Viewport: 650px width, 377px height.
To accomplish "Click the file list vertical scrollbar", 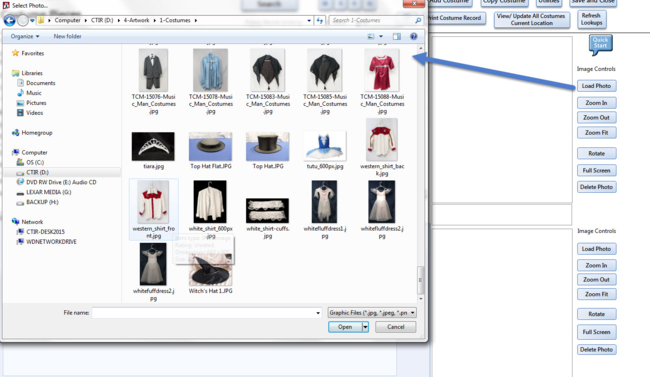I will tap(420, 173).
